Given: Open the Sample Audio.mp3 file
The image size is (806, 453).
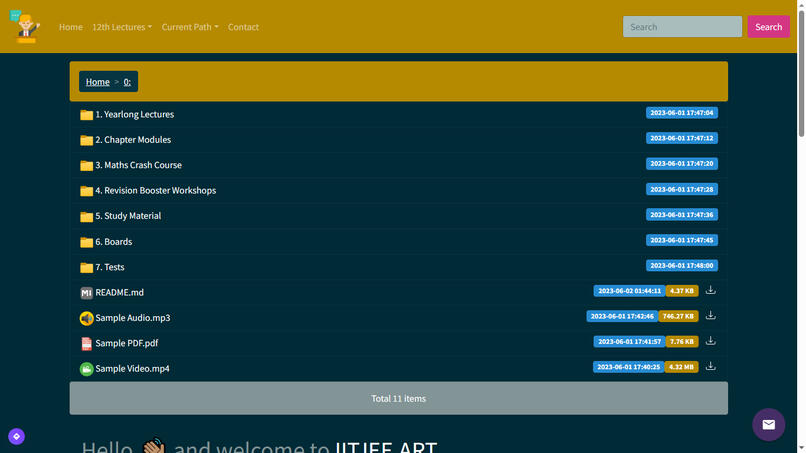Looking at the screenshot, I should pyautogui.click(x=133, y=318).
